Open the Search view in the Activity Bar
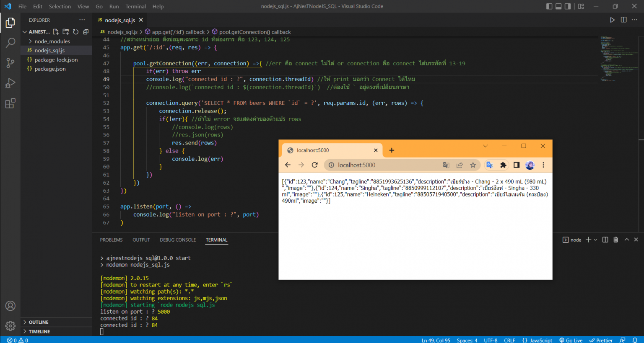The image size is (644, 343). 10,42
